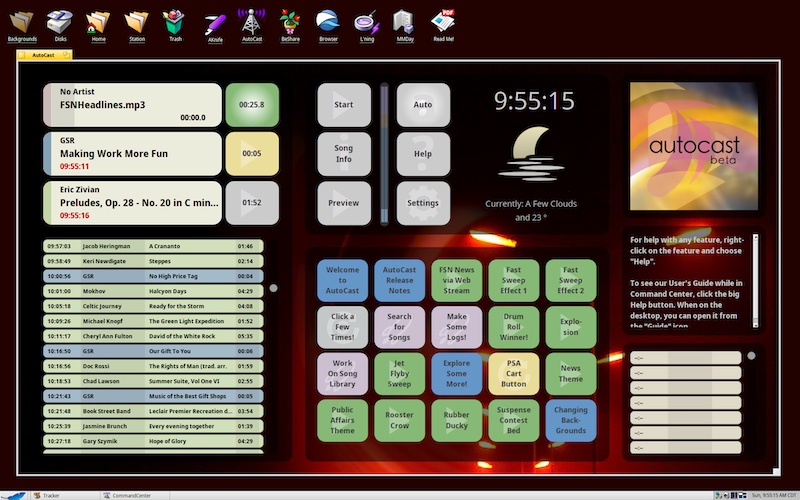Viewport: 800px width, 500px height.
Task: Open the Trash icon
Action: pyautogui.click(x=174, y=26)
